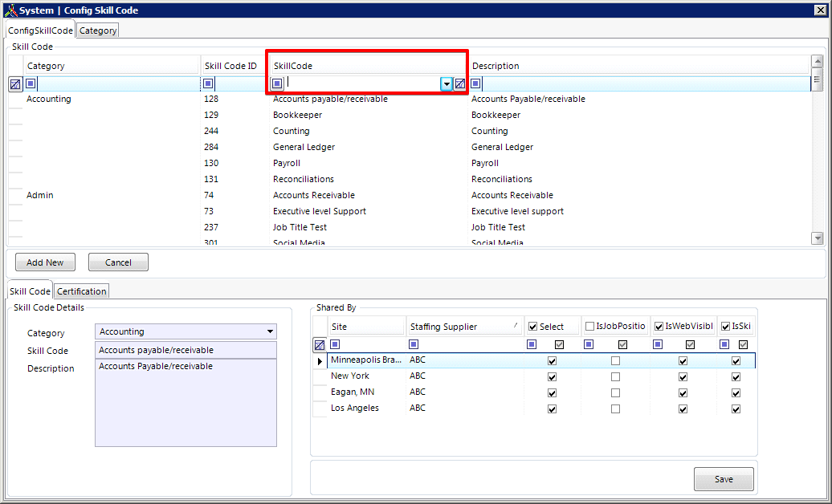Switch to the Certification tab
This screenshot has height=504, width=832.
click(x=82, y=291)
